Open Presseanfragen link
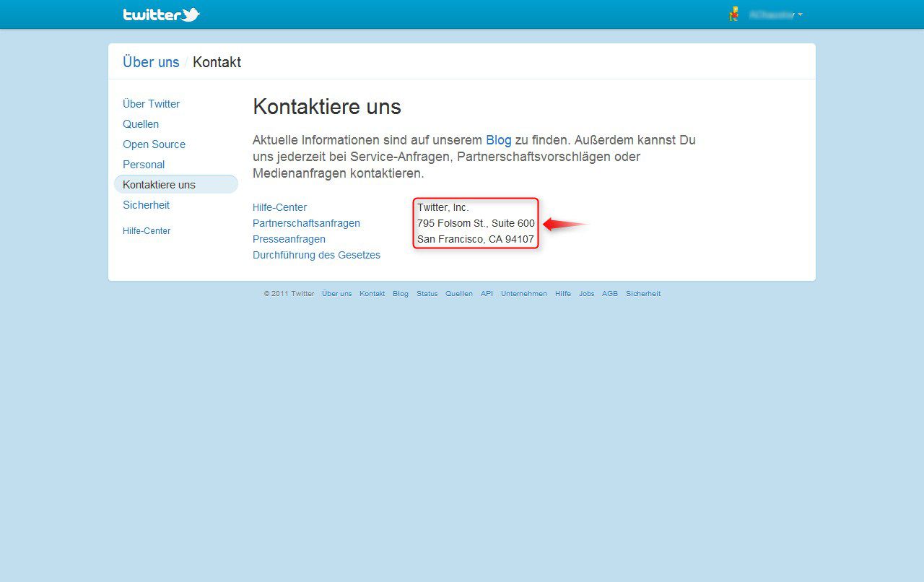Screen dimensions: 924x582 click(x=289, y=239)
